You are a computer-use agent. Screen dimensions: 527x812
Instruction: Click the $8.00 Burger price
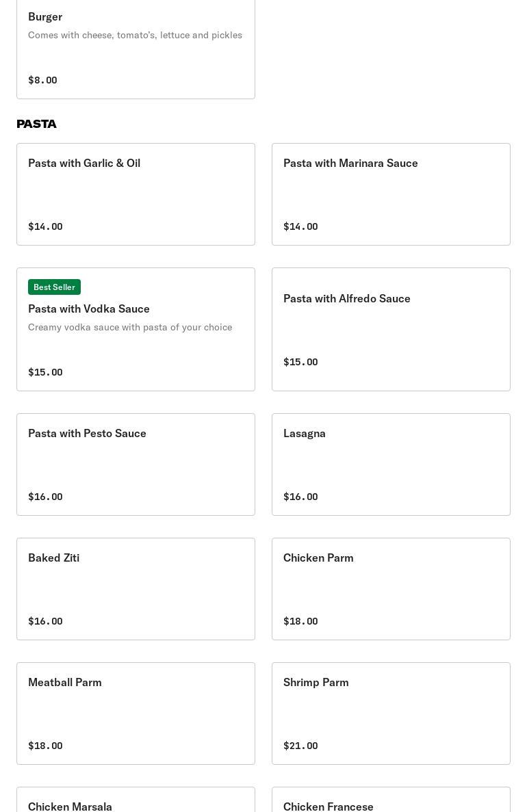tap(42, 80)
